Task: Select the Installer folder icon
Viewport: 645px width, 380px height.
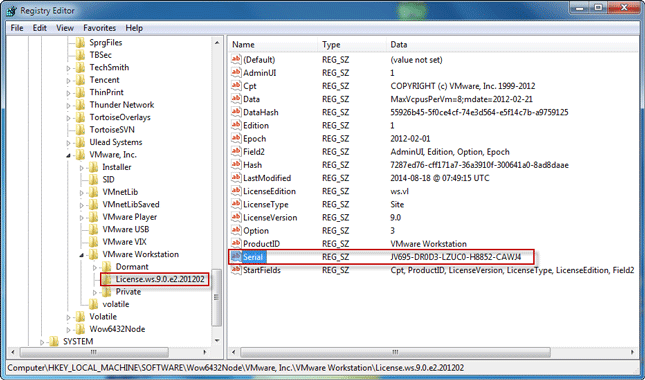Action: 94,167
